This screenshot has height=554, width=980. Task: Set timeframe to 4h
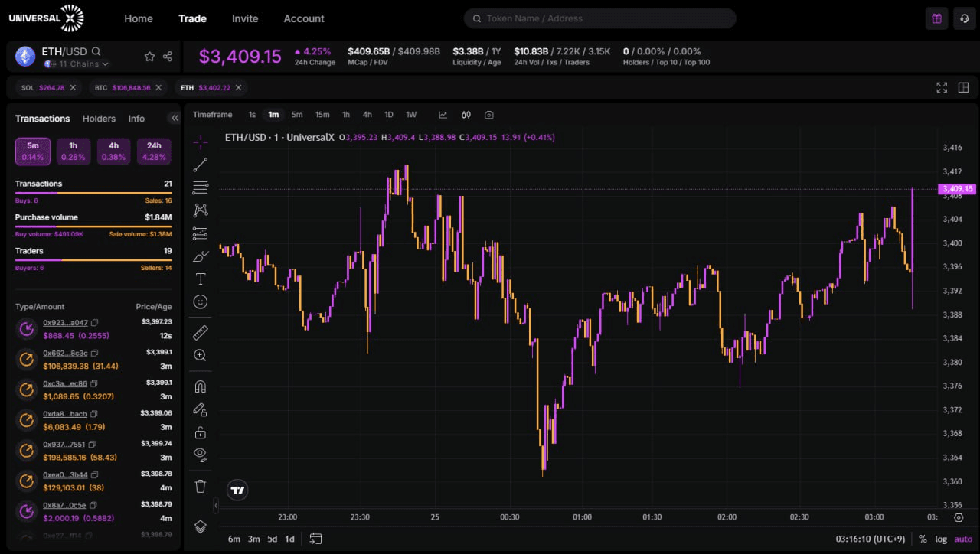pos(367,115)
